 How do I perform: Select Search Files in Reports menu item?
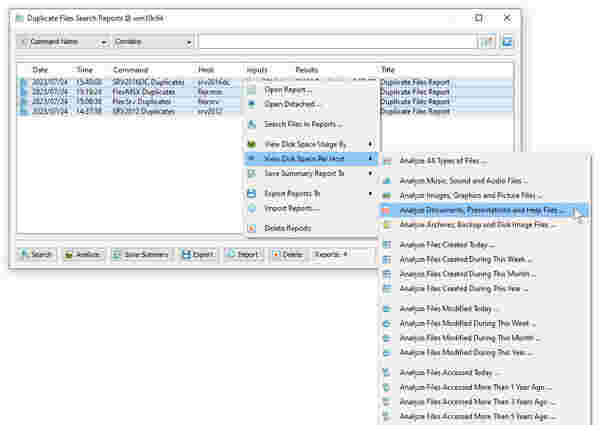click(303, 124)
